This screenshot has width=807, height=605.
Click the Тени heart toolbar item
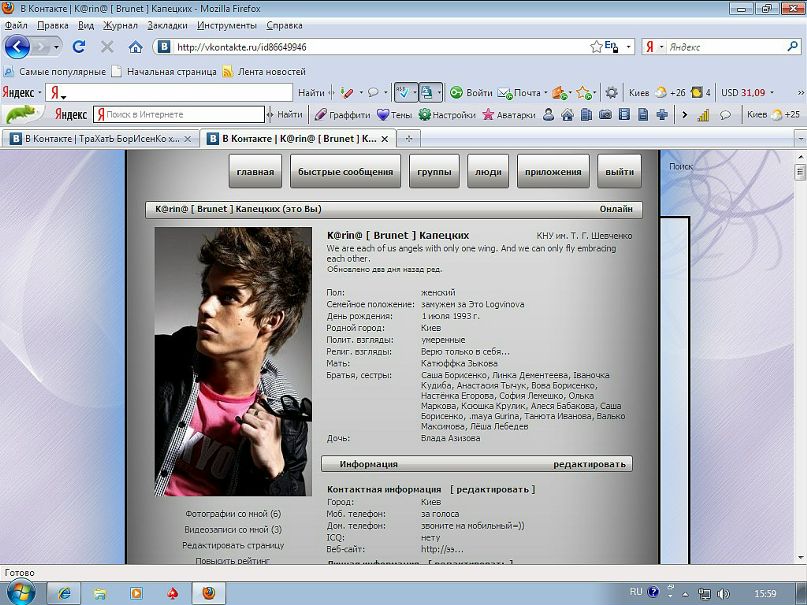click(394, 115)
